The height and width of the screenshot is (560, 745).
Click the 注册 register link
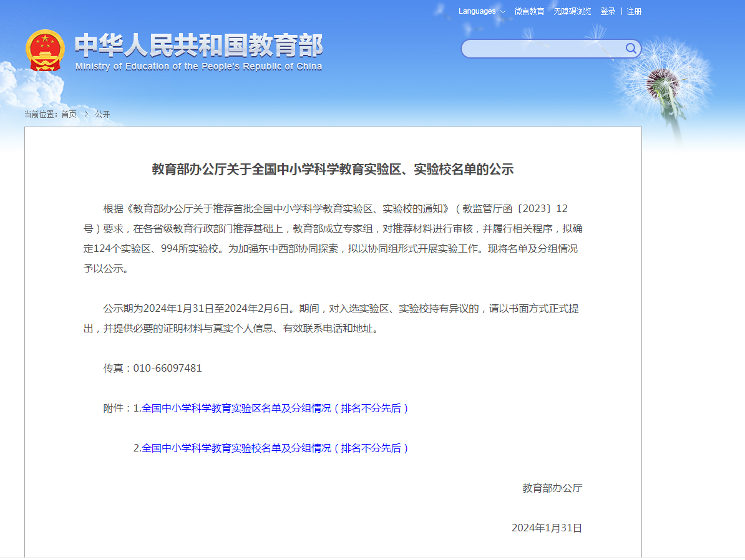click(x=634, y=11)
